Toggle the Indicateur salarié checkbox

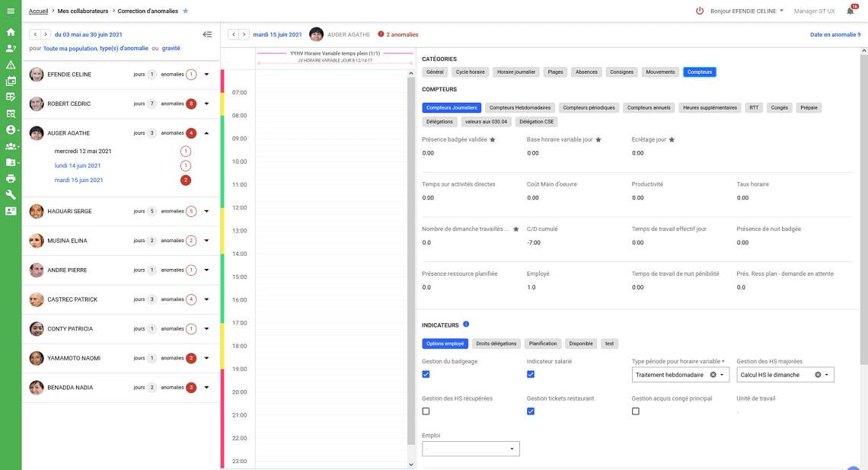pos(531,374)
